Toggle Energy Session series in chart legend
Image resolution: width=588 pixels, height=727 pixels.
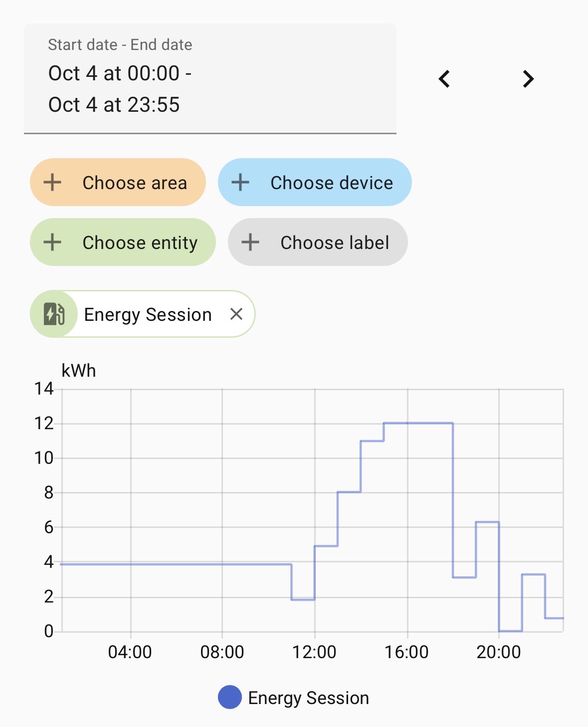308,698
